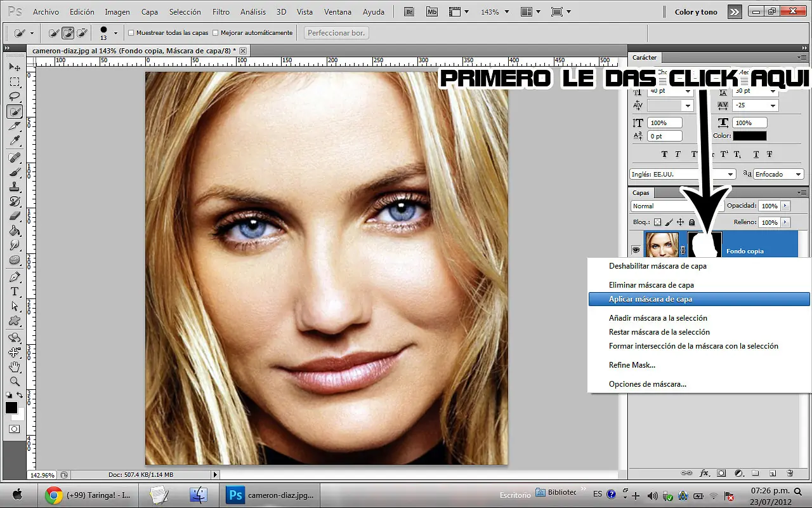
Task: Open the Opacidad slider arrow
Action: (x=786, y=206)
